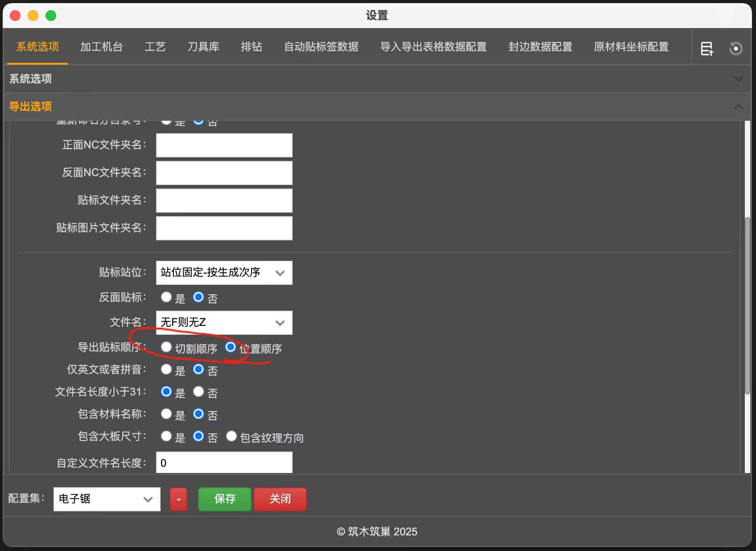Open the 原材料坐标配置 tab
The image size is (756, 551).
pyautogui.click(x=631, y=47)
